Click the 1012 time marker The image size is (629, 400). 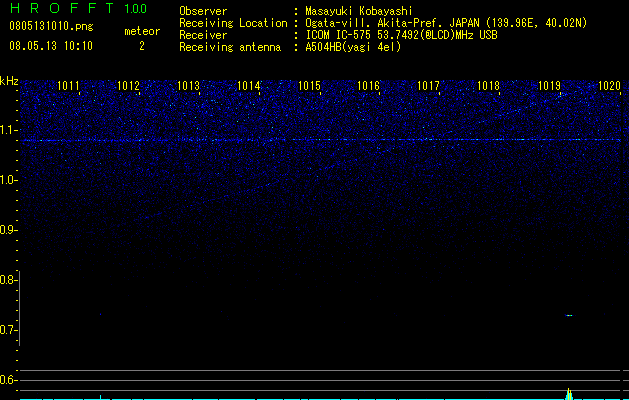click(x=128, y=86)
